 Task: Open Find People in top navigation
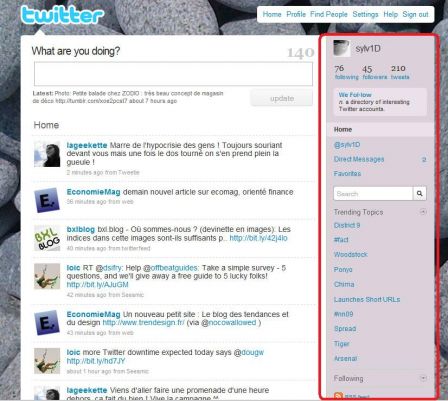(x=329, y=14)
